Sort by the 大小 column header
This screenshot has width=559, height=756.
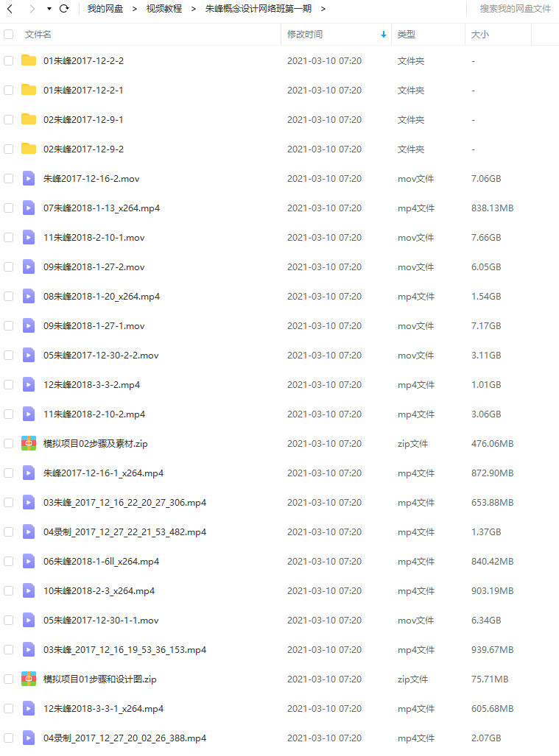pos(480,35)
